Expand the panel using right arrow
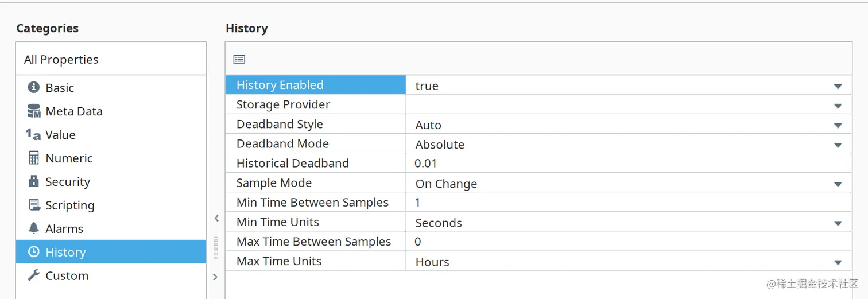868x299 pixels. [x=215, y=277]
